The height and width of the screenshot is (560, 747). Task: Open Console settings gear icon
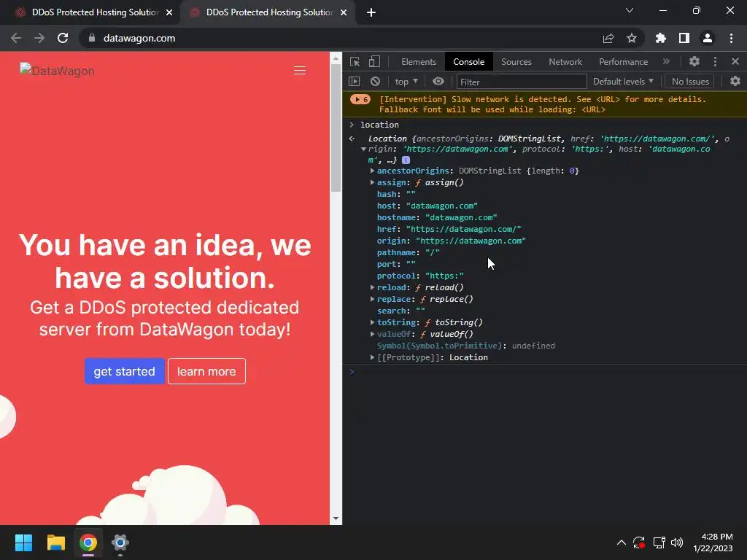pyautogui.click(x=735, y=82)
